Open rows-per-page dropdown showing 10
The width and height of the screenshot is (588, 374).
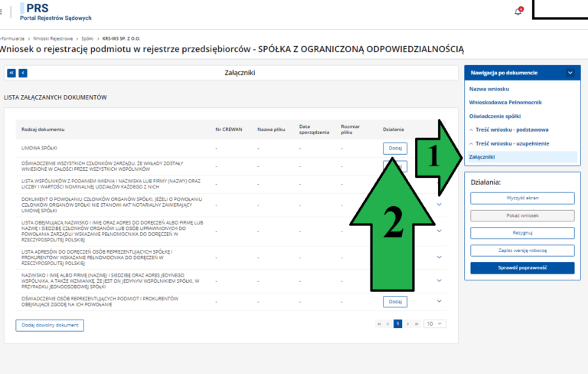435,323
